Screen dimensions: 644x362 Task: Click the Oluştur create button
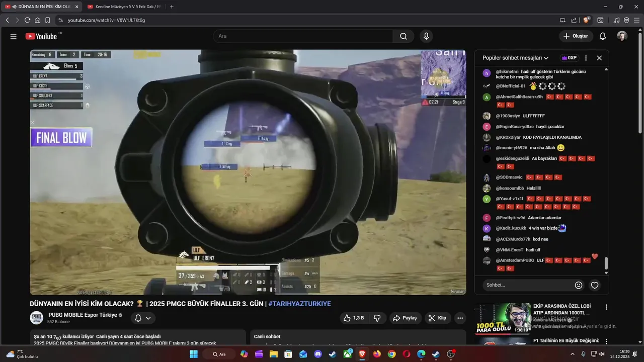point(576,36)
